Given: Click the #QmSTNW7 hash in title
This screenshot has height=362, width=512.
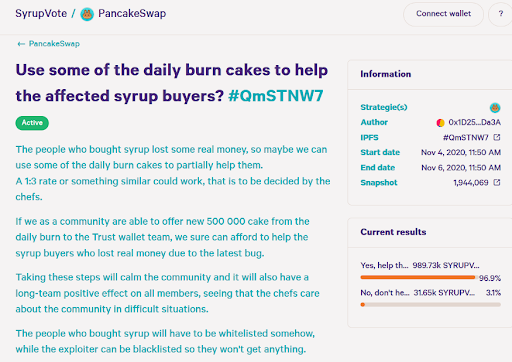Looking at the screenshot, I should pyautogui.click(x=276, y=96).
